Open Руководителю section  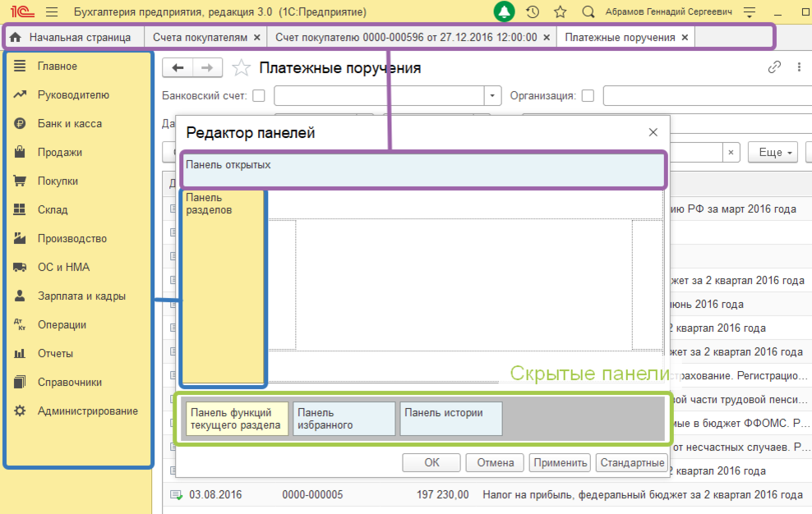pyautogui.click(x=73, y=94)
